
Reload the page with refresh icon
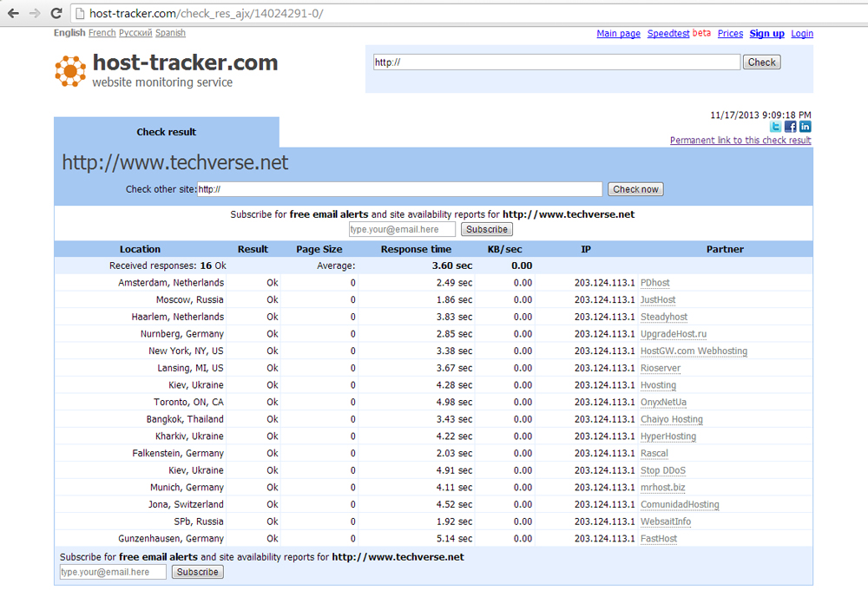[x=56, y=13]
